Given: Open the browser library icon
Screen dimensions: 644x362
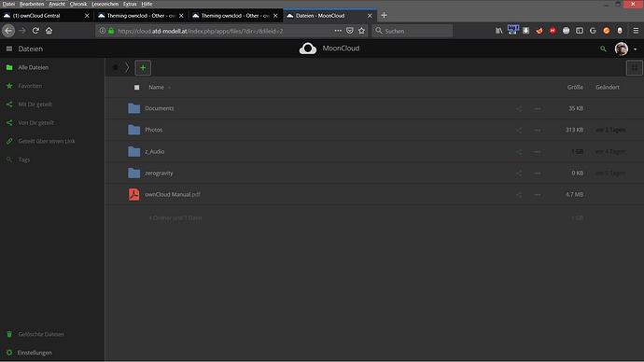Looking at the screenshot, I should point(499,31).
